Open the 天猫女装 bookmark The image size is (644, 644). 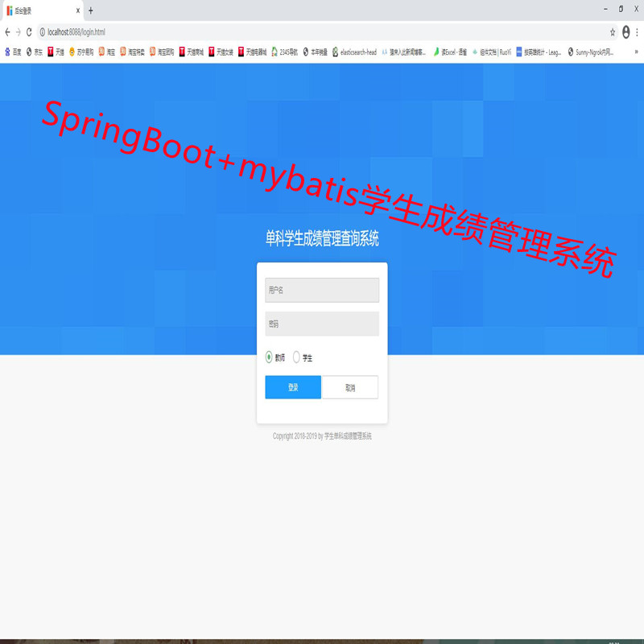[221, 52]
